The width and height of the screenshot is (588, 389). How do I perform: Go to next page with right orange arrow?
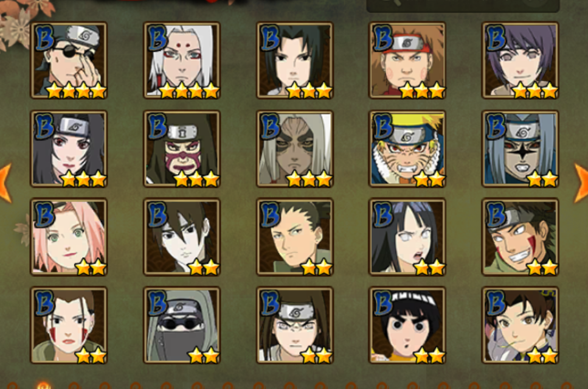click(581, 183)
